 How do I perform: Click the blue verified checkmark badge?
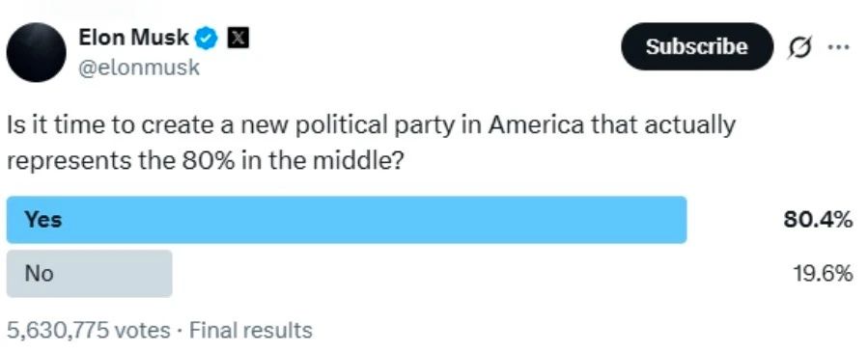[x=208, y=39]
